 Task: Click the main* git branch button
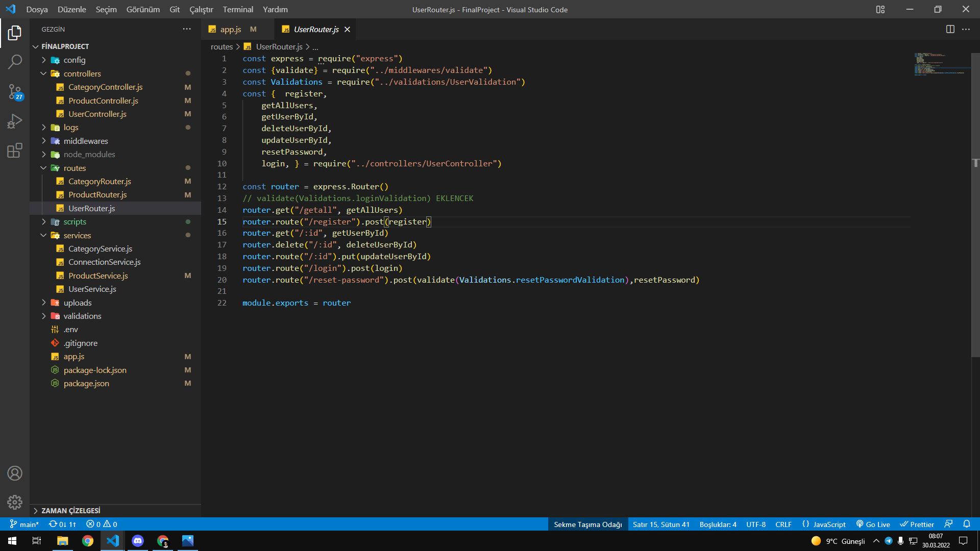(x=24, y=524)
